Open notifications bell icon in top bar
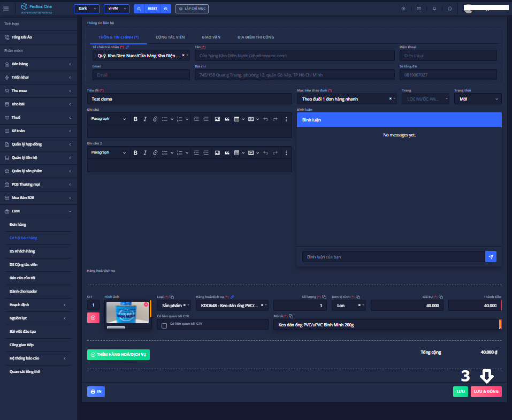The height and width of the screenshot is (420, 512). (434, 9)
